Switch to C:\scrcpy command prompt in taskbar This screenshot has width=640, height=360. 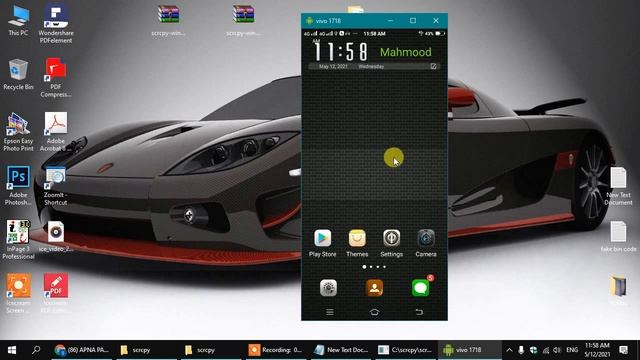405,350
